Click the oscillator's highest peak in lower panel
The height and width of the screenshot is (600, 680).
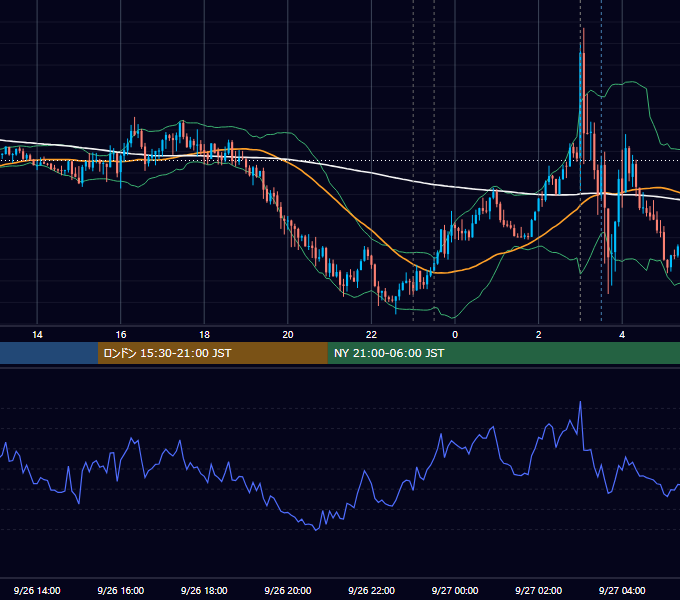coord(580,402)
